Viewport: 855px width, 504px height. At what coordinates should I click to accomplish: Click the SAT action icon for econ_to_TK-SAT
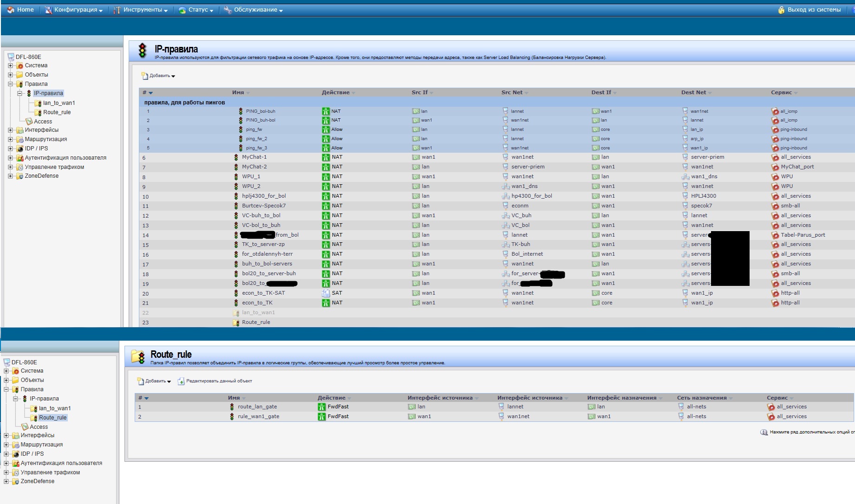click(326, 293)
